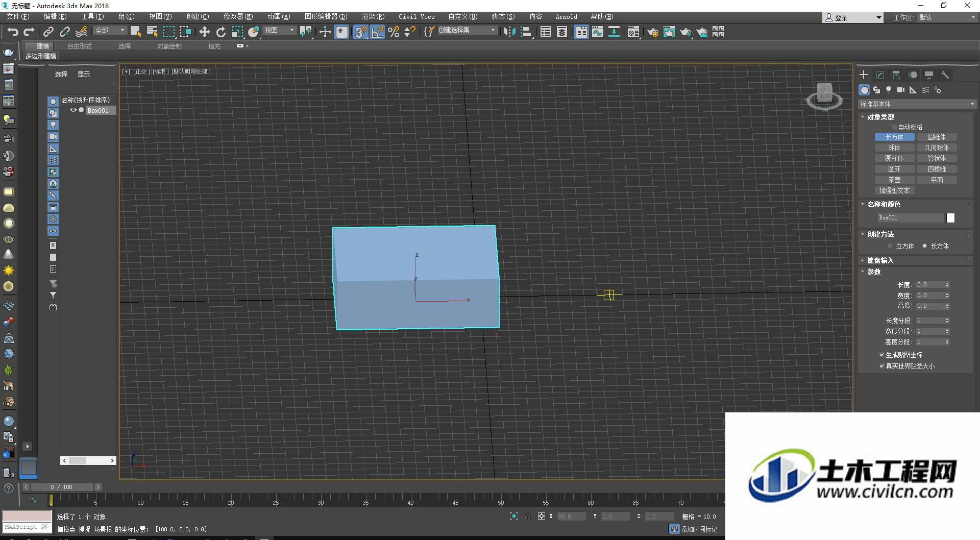Image resolution: width=980 pixels, height=540 pixels.
Task: Open the Schematic View icon
Action: [x=614, y=32]
